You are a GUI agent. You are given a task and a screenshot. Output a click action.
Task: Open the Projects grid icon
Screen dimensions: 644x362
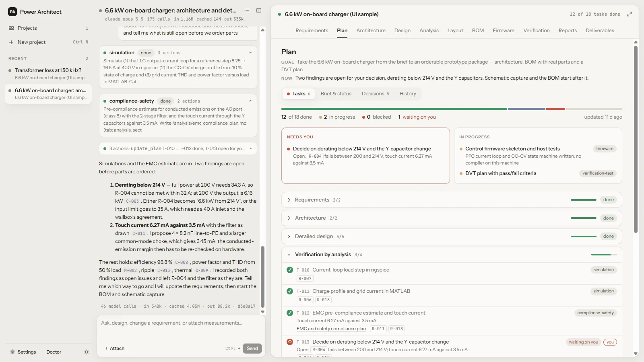click(x=11, y=28)
